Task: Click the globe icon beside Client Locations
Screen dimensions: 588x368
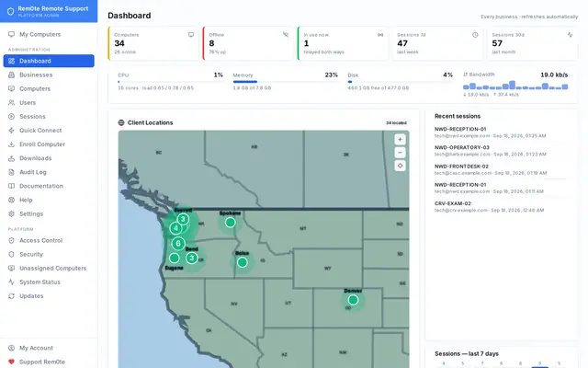Action: (x=121, y=122)
